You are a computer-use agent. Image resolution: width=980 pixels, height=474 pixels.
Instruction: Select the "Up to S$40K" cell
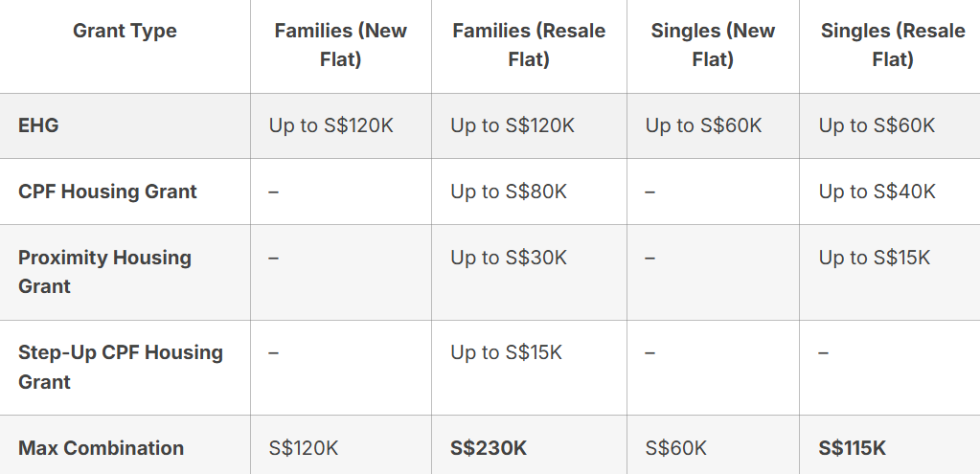877,192
